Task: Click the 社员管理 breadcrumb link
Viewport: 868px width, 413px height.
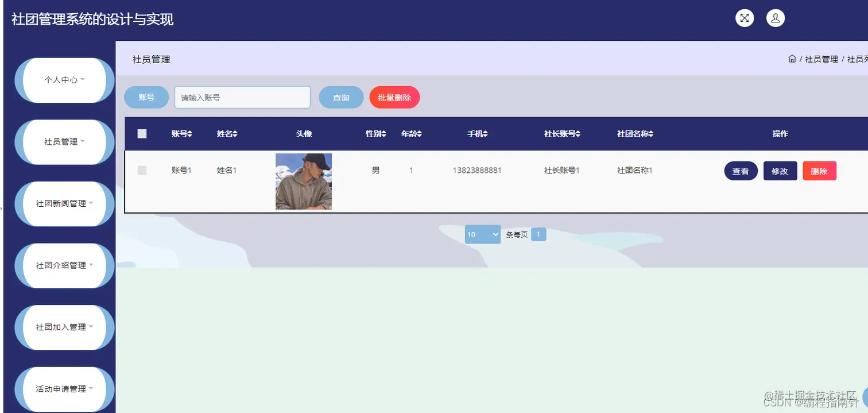Action: pos(821,59)
